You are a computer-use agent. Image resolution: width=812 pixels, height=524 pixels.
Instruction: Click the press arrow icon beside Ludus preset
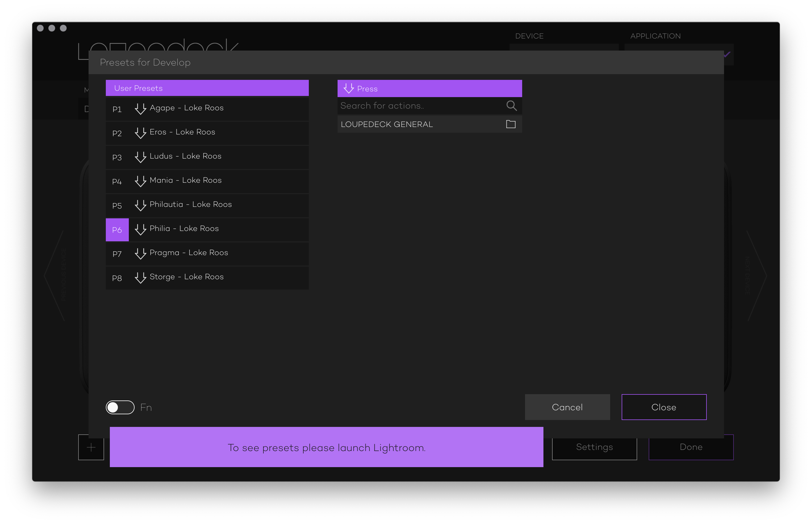(x=140, y=157)
